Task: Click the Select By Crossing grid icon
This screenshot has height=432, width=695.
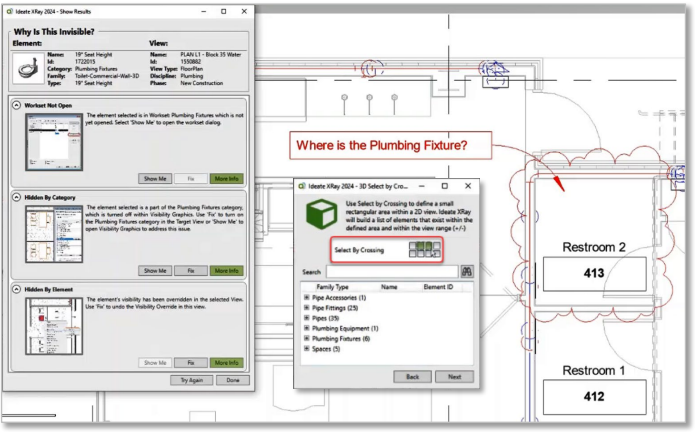Action: pos(425,249)
